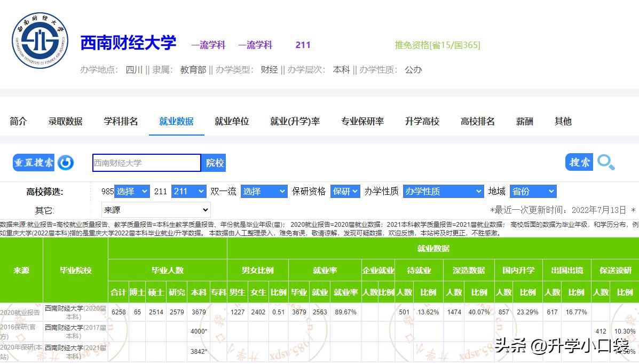Viewport: 639px width, 364px height.
Task: Switch to the 录取数据 tab
Action: click(x=65, y=121)
